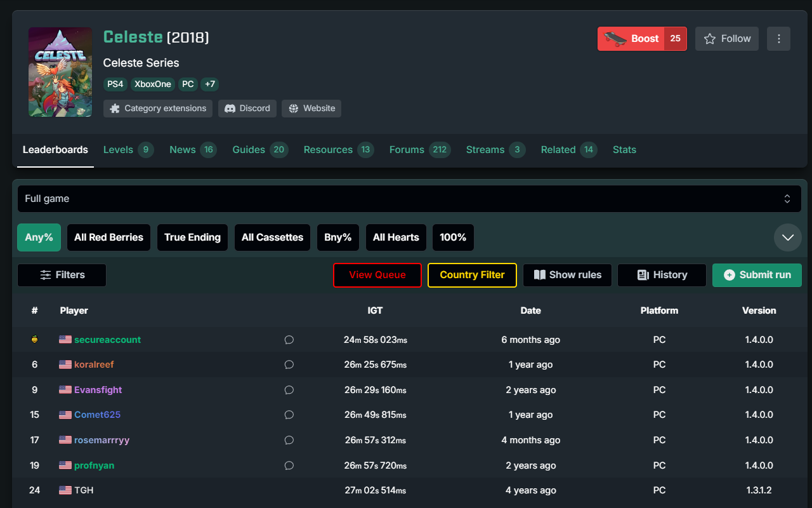Click the Follow star button
812x508 pixels.
pyautogui.click(x=726, y=39)
